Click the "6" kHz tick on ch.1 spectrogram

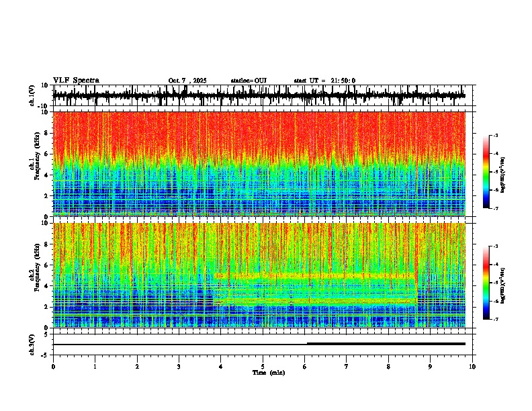(46, 154)
